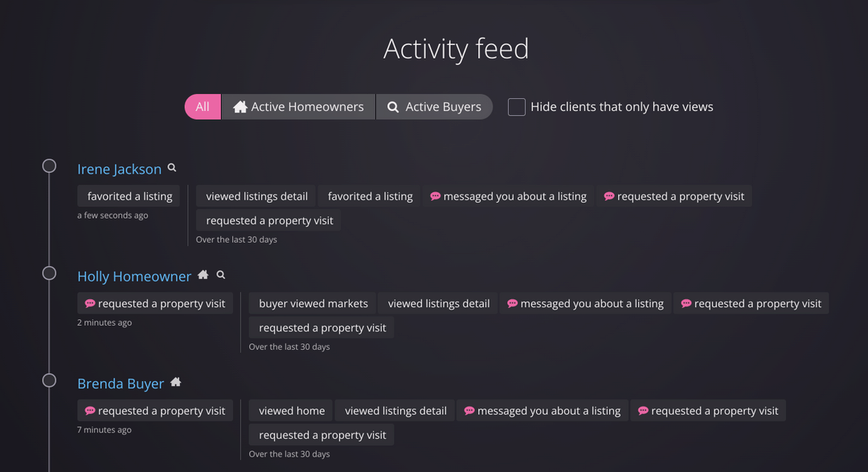Click chat bubble on Brenda's messaged-you chip

point(469,410)
